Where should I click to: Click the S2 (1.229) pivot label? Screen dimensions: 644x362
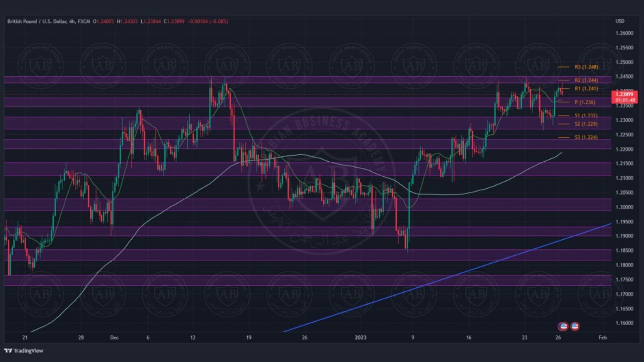[x=586, y=124]
